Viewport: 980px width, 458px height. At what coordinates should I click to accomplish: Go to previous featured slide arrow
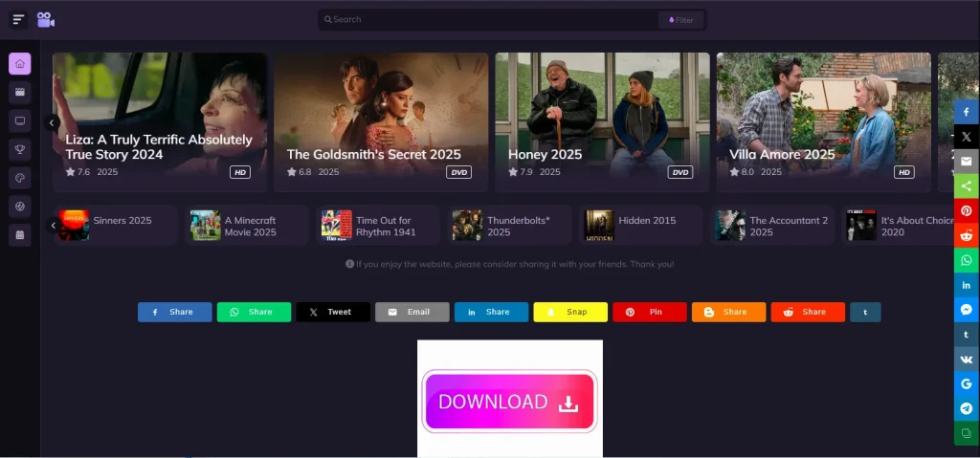(x=53, y=122)
